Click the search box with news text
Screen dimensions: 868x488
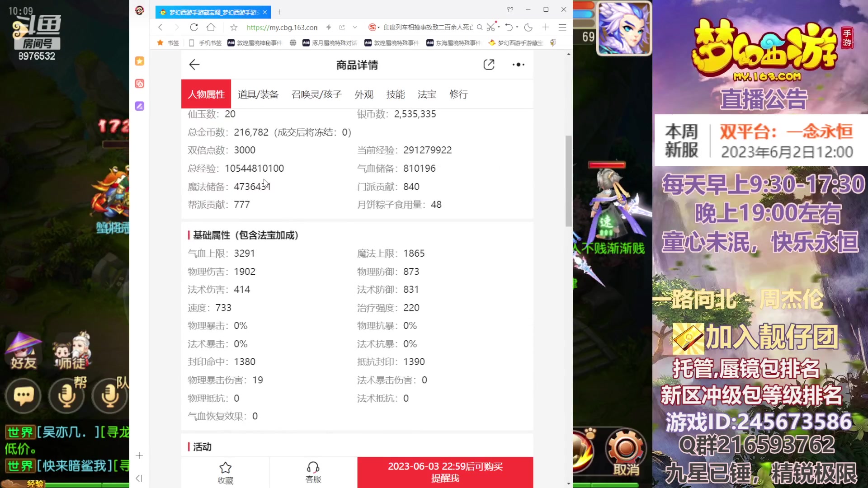click(x=428, y=28)
